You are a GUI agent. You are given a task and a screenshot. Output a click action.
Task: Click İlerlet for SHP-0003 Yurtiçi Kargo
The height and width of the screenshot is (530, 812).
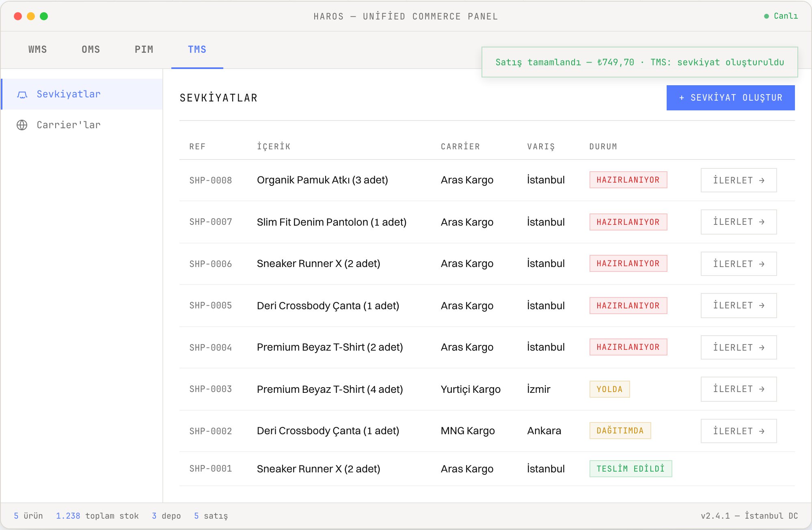click(x=739, y=389)
